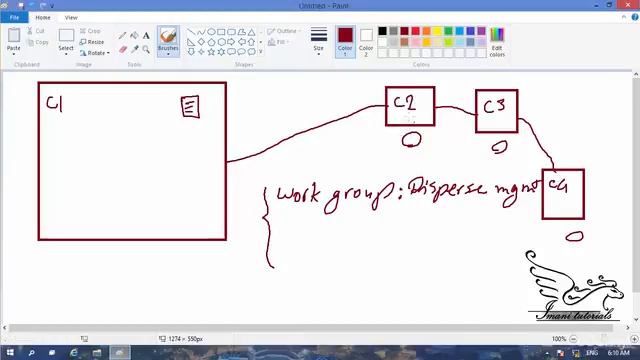The image size is (640, 360).
Task: Choose the Oval shape
Action: [x=211, y=32]
